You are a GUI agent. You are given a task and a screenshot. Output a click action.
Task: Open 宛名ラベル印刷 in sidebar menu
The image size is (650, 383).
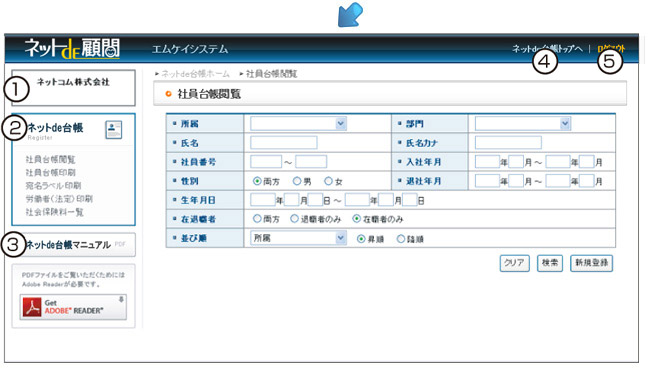[53, 186]
